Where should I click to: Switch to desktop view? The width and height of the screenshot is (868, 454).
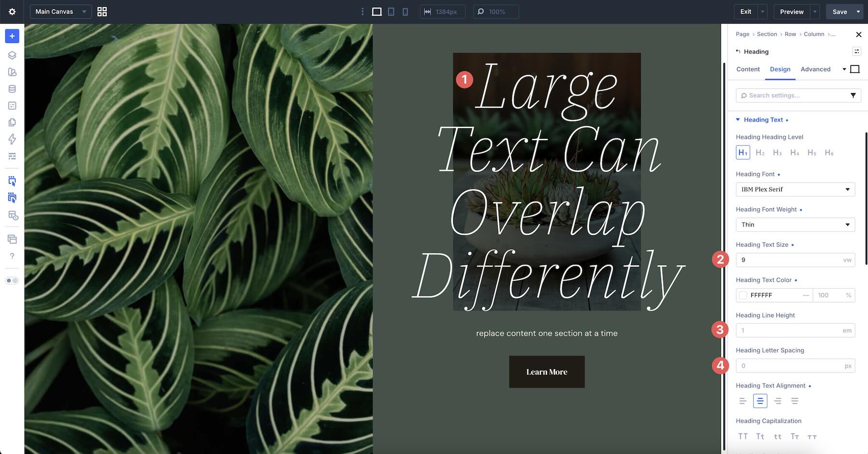pos(377,12)
